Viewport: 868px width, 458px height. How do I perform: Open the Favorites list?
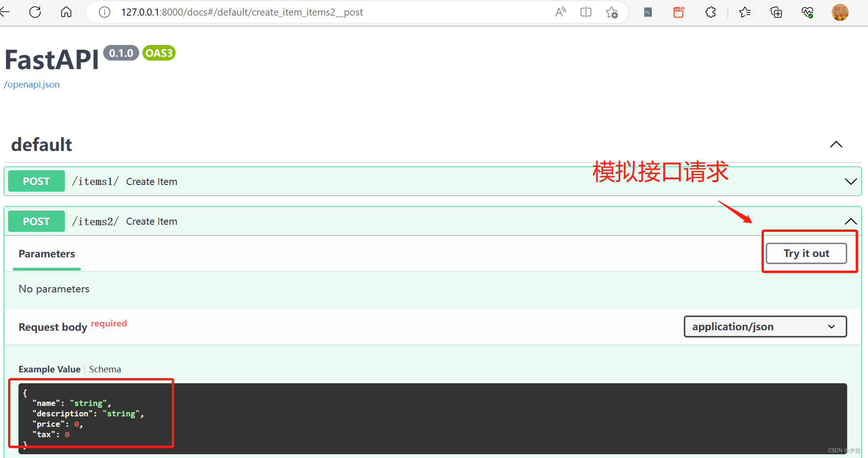(744, 12)
